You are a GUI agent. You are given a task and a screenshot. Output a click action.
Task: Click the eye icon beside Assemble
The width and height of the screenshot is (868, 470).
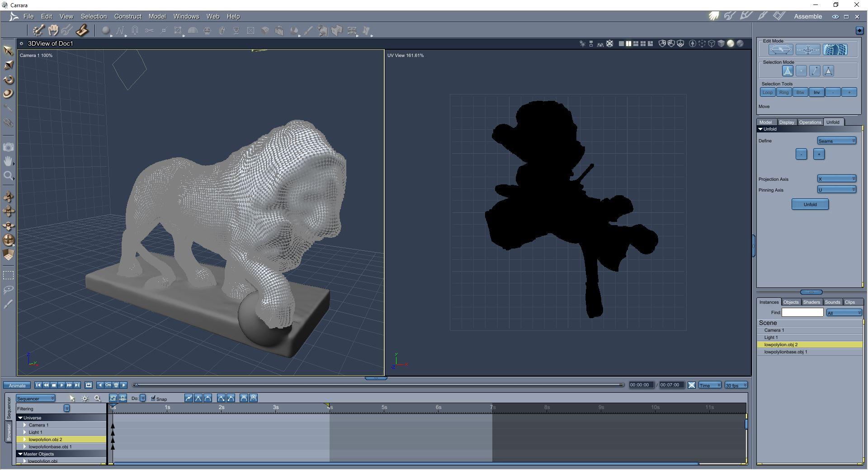(x=835, y=17)
